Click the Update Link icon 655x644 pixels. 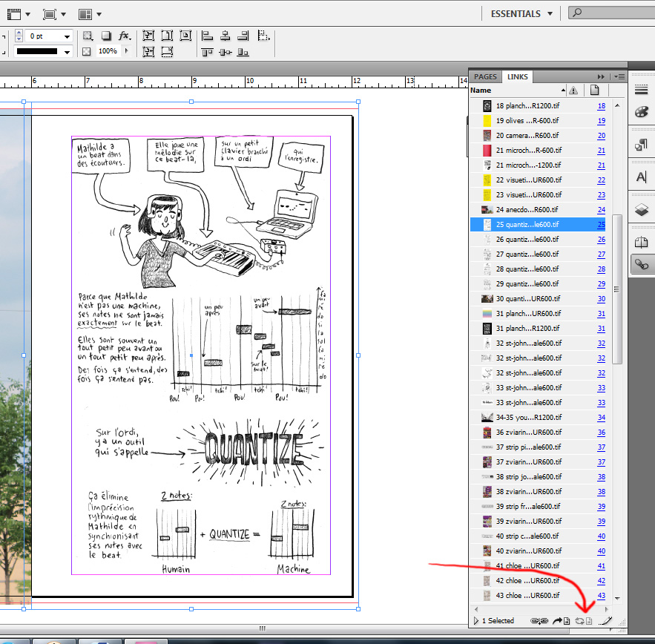point(583,620)
